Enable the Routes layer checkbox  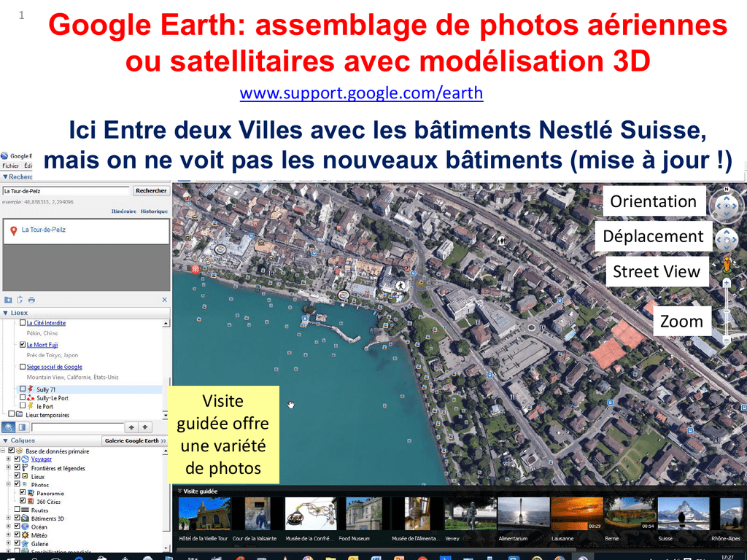(18, 510)
